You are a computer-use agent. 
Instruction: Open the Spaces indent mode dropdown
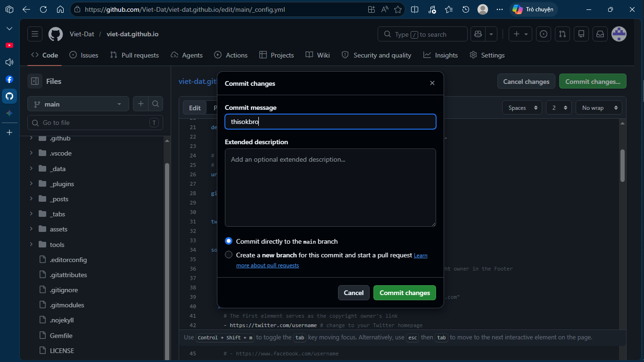tap(522, 108)
